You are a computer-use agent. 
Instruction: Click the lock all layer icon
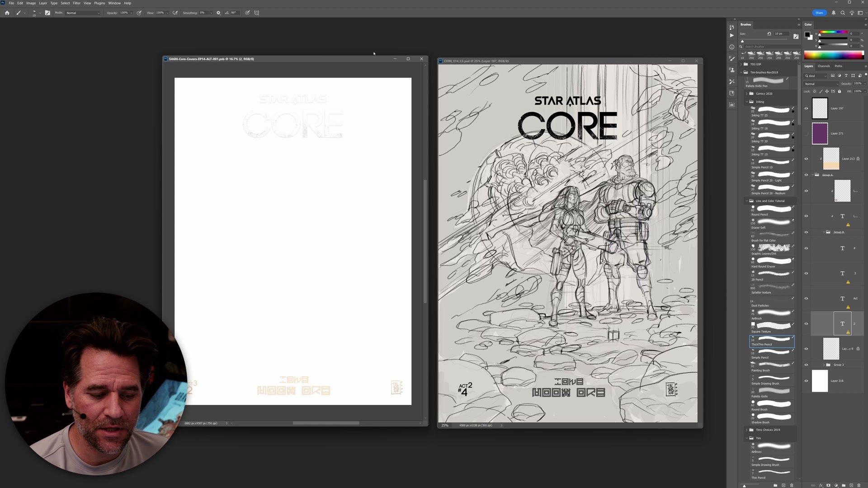(x=840, y=91)
